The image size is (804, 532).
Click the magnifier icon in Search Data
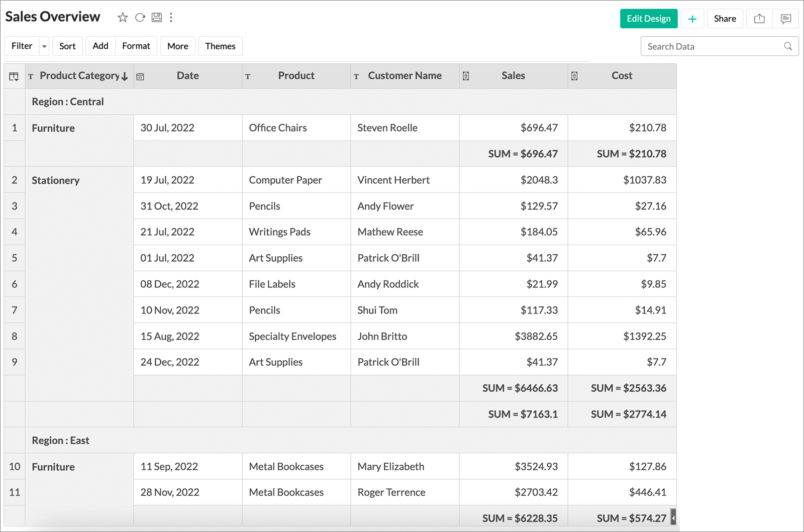[x=788, y=46]
